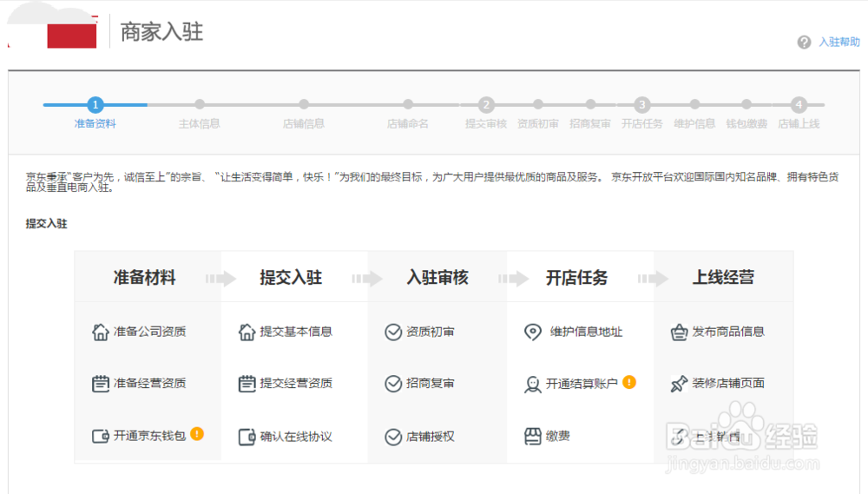Click the 装修店铺页面 text

(x=728, y=383)
